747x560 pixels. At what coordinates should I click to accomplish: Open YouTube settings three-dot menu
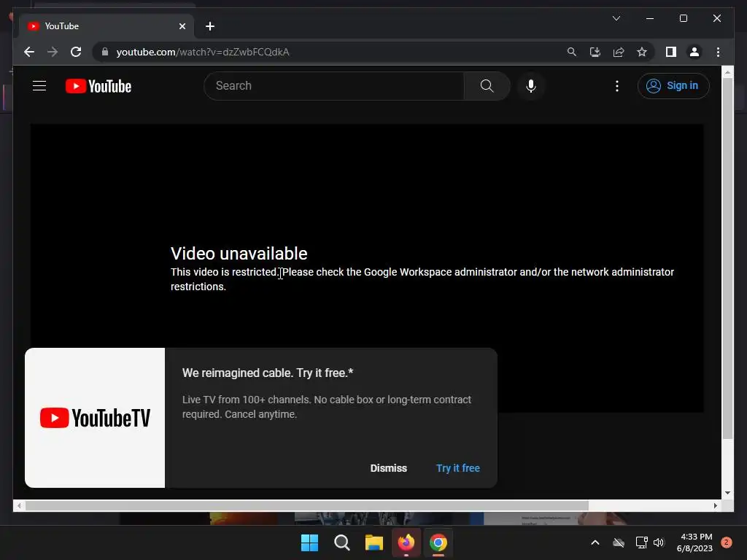tap(617, 86)
